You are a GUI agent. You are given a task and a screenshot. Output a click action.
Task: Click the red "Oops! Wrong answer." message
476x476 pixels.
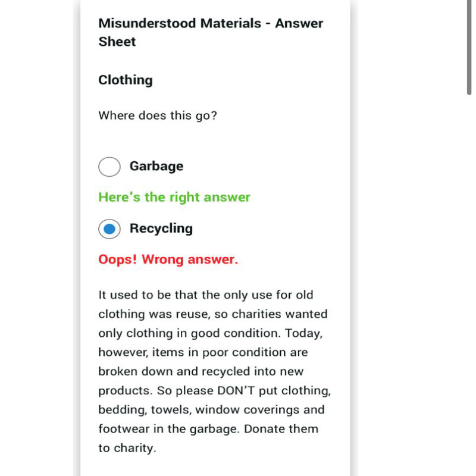coord(168,259)
